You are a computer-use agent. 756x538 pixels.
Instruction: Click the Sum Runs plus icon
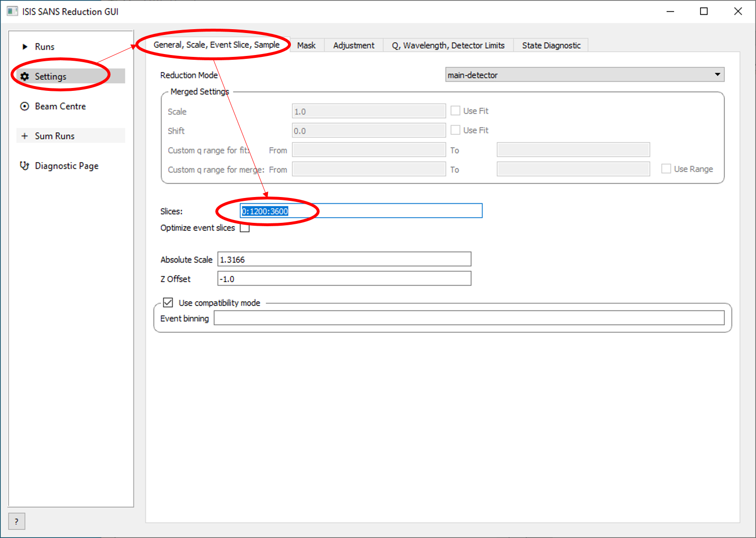(x=24, y=136)
